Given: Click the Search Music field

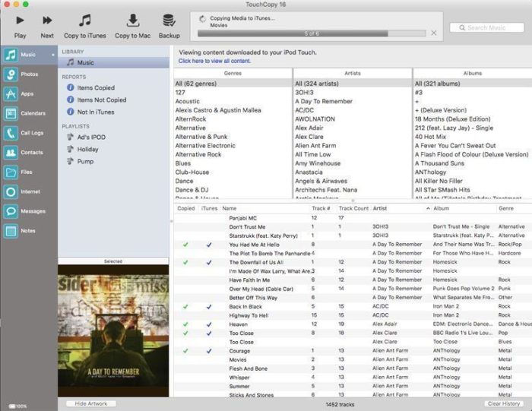Looking at the screenshot, I should pyautogui.click(x=486, y=27).
